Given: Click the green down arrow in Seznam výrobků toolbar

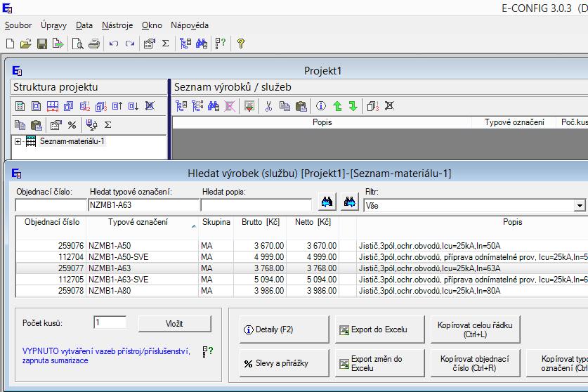Looking at the screenshot, I should 353,106.
